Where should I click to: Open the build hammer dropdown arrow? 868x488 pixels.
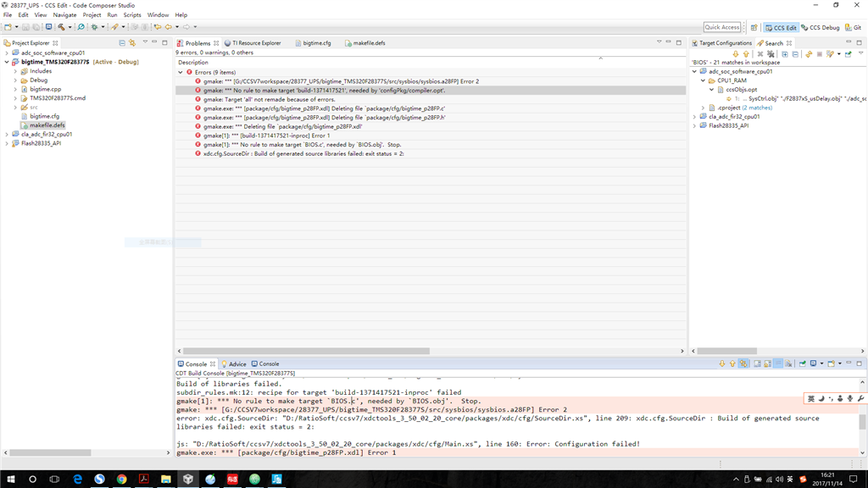[70, 26]
